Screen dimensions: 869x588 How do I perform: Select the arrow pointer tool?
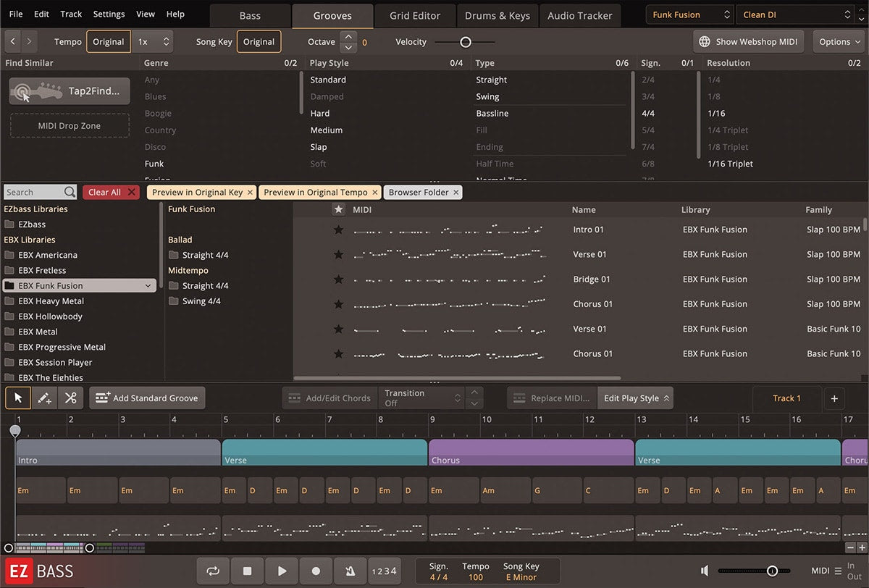point(18,398)
